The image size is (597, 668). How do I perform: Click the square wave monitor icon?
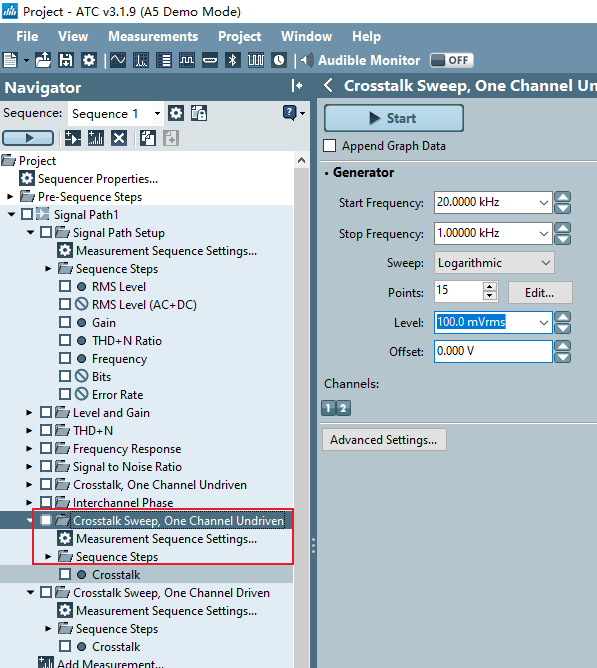[x=187, y=60]
